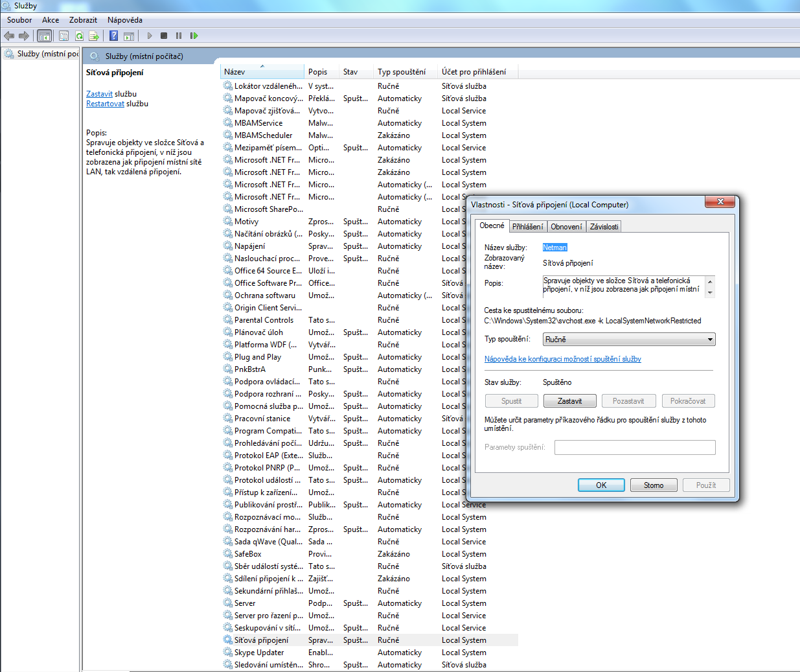The height and width of the screenshot is (672, 800).
Task: Open the Properties toolbar icon
Action: [x=63, y=36]
